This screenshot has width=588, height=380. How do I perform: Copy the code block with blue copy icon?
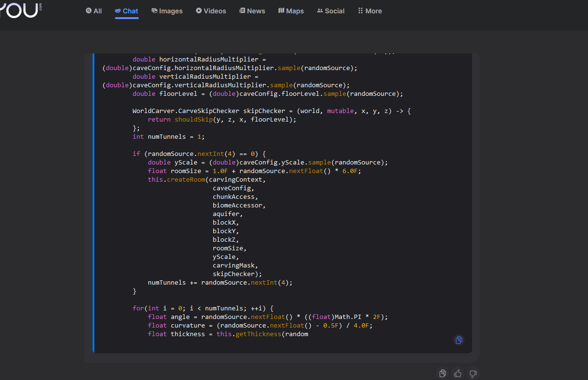(x=458, y=340)
